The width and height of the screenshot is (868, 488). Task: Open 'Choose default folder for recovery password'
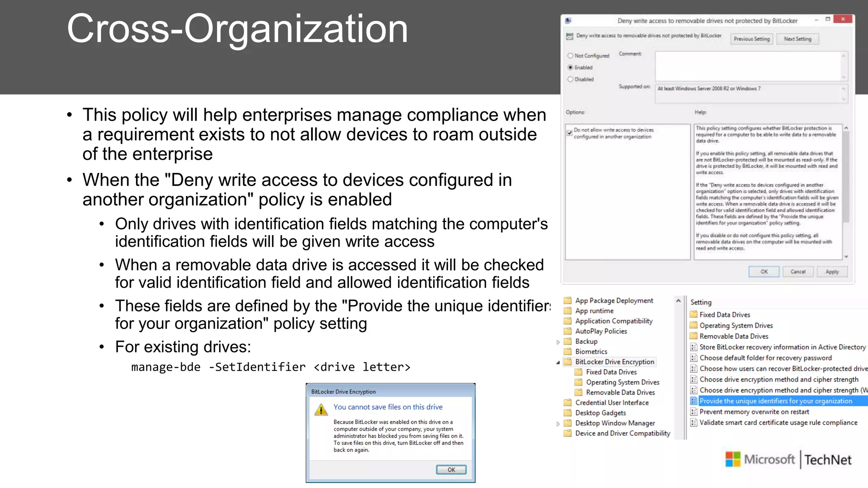pos(765,358)
